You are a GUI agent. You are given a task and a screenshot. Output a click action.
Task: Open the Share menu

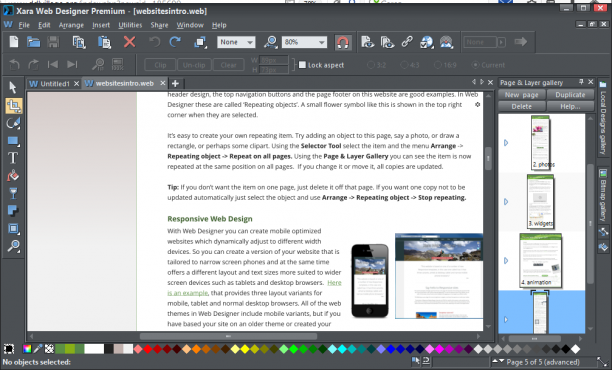click(x=159, y=25)
